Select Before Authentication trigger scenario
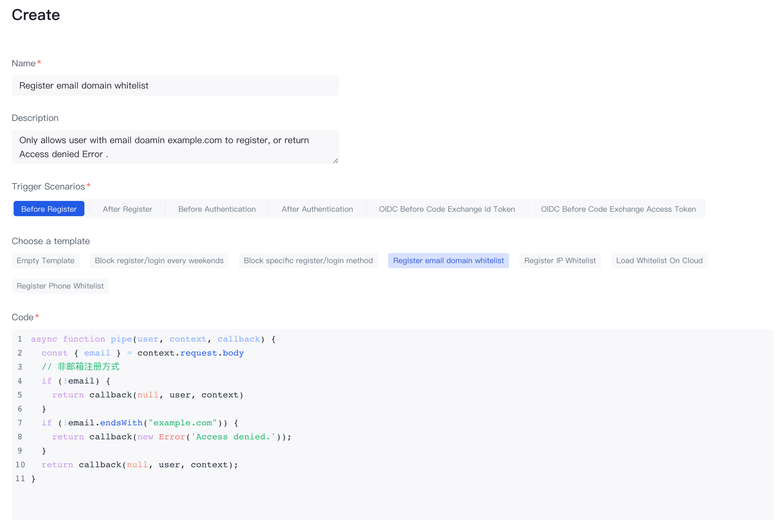The height and width of the screenshot is (532, 782). pos(217,209)
